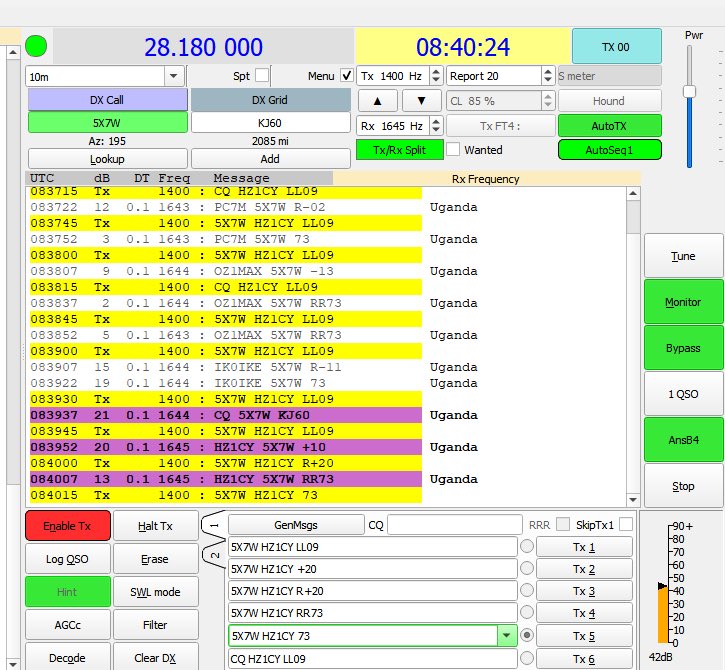725x670 pixels.
Task: Select tab 1 of message panel
Action: click(x=214, y=526)
